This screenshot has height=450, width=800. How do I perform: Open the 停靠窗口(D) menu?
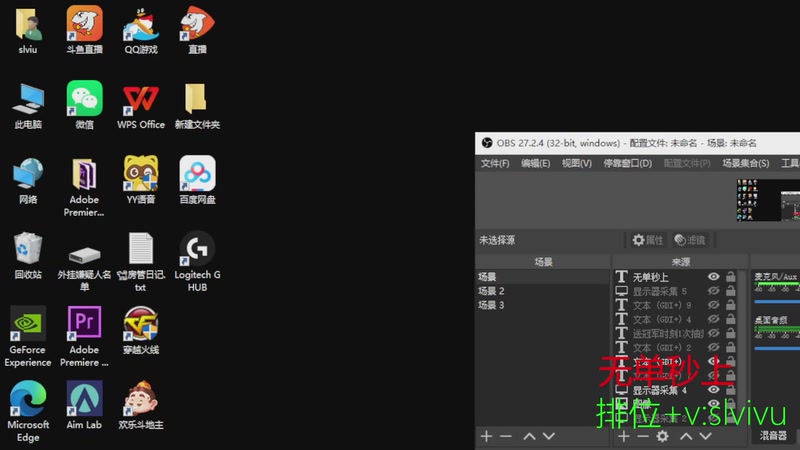point(628,163)
